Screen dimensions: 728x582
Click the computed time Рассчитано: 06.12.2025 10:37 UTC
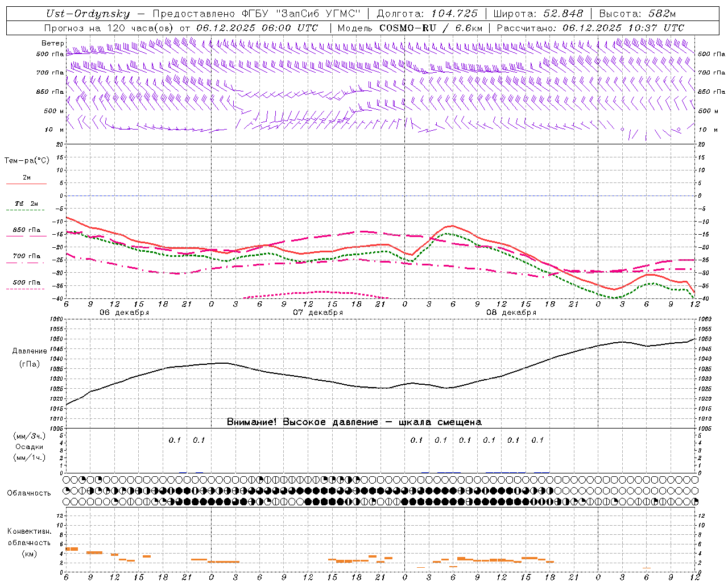590,28
